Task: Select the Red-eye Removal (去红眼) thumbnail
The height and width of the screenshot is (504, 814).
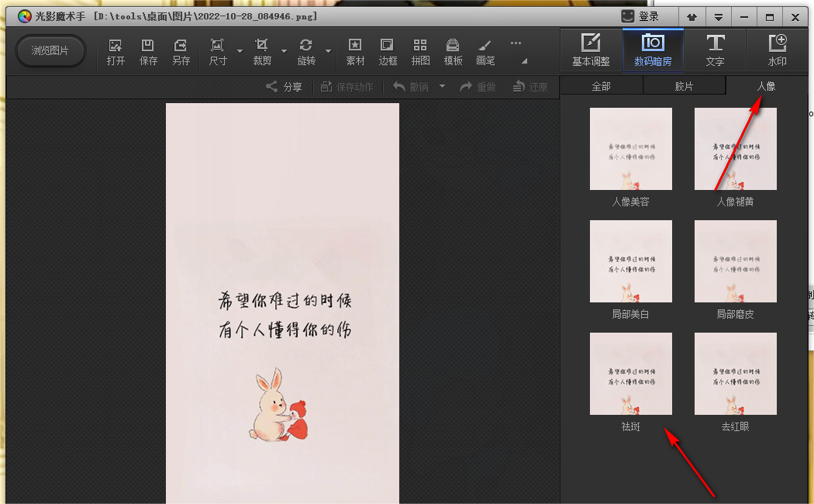Action: [735, 374]
